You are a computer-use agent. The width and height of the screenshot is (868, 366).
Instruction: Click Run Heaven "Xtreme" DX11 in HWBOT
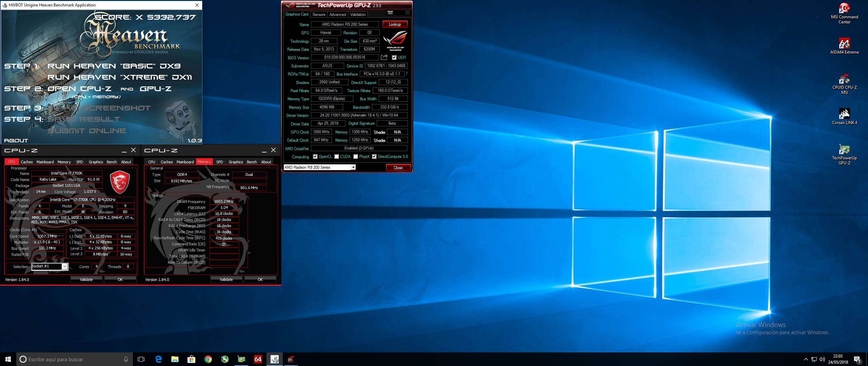120,77
